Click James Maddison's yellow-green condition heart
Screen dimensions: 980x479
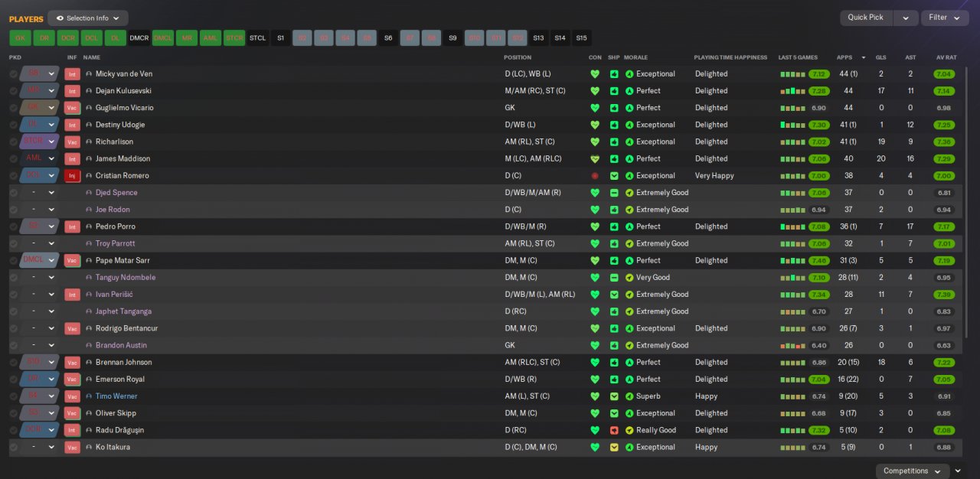(595, 159)
